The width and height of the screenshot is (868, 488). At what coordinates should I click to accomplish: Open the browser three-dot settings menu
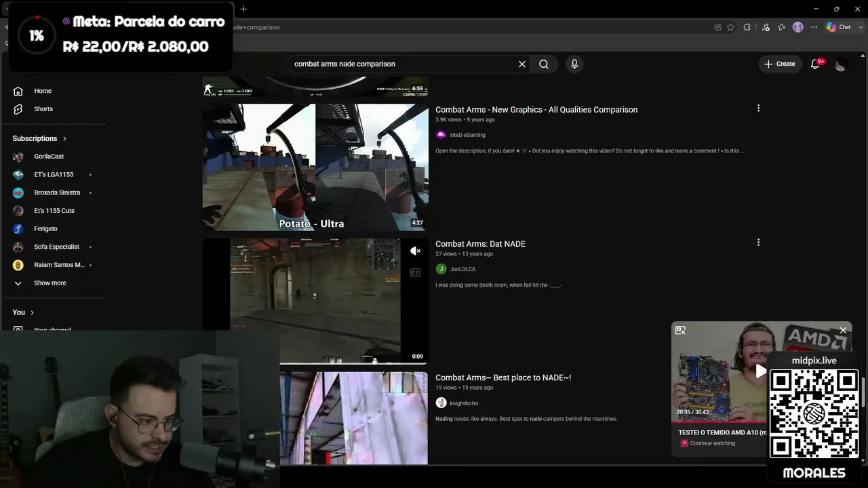click(x=813, y=27)
